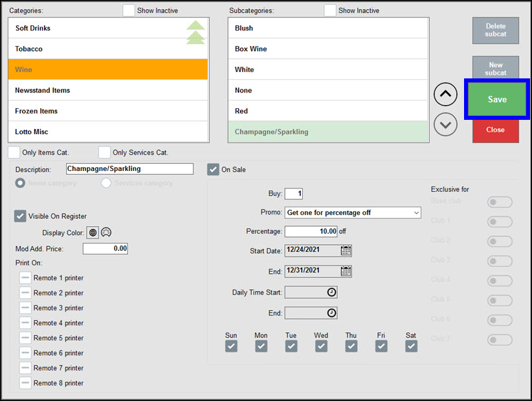Switch on the Club 5 exclusive toggle

[500, 301]
